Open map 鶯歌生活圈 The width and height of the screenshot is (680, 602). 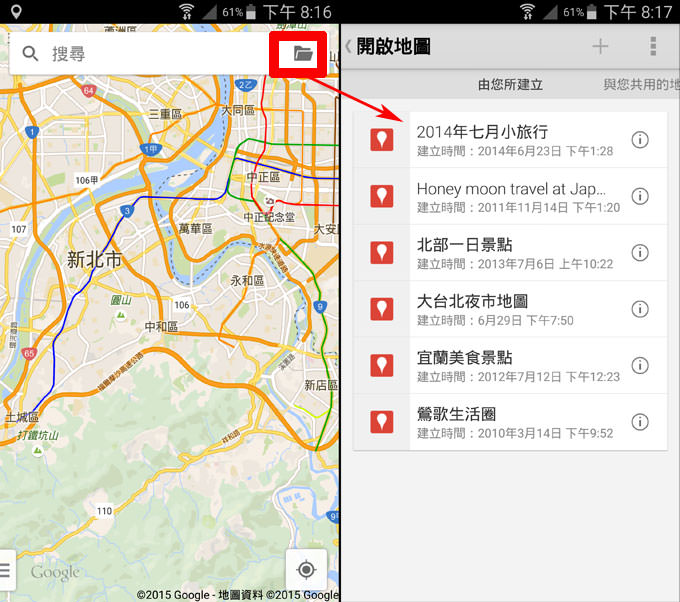pos(510,422)
